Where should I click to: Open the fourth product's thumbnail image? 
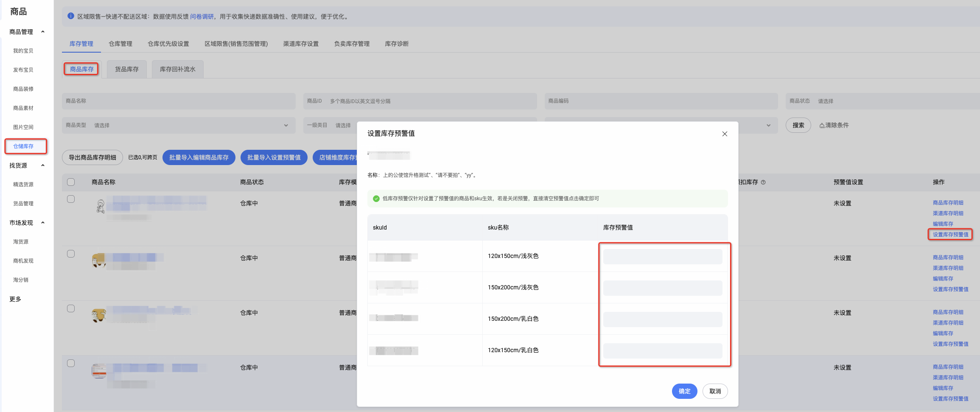click(99, 371)
